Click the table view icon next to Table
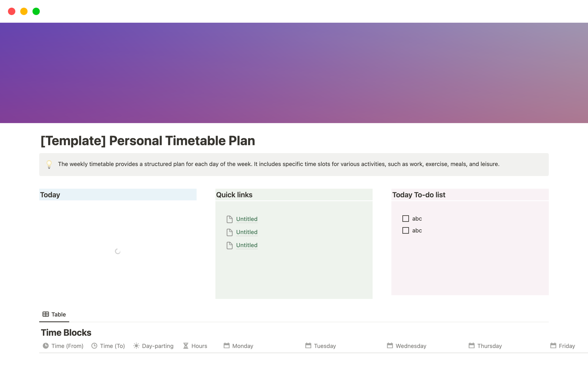This screenshot has height=368, width=588. 45,314
